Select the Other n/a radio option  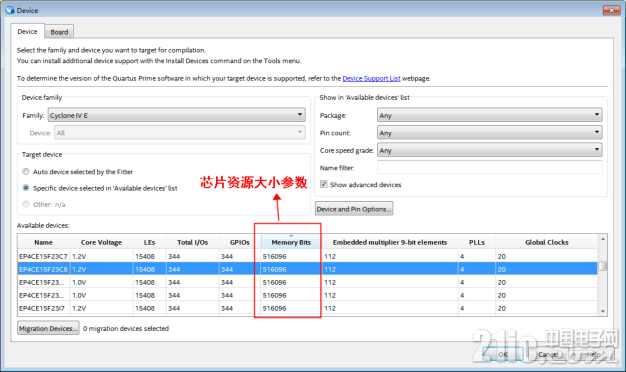coord(26,204)
